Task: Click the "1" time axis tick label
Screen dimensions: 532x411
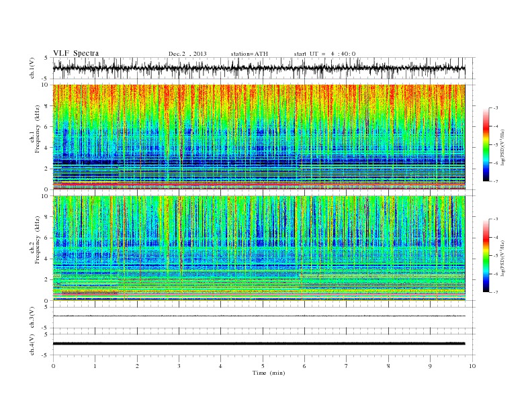Action: (x=95, y=366)
